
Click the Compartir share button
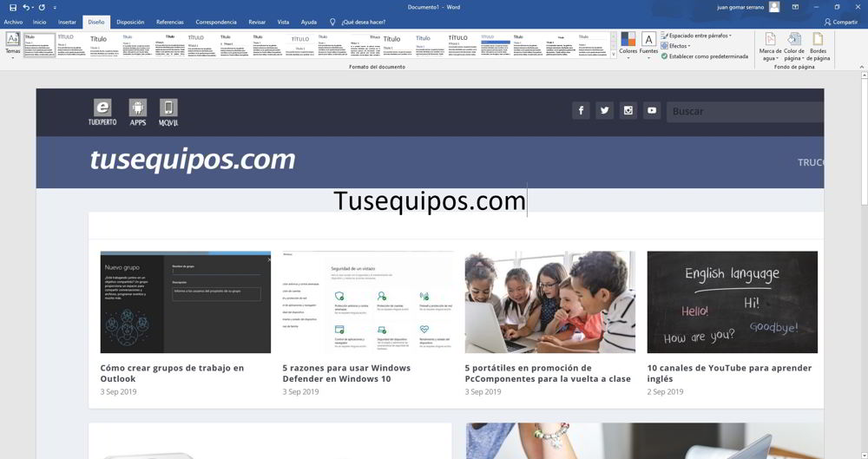[840, 22]
